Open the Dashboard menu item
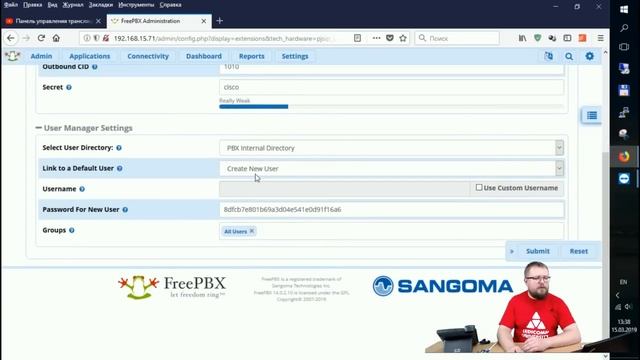The height and width of the screenshot is (360, 640). click(x=204, y=56)
